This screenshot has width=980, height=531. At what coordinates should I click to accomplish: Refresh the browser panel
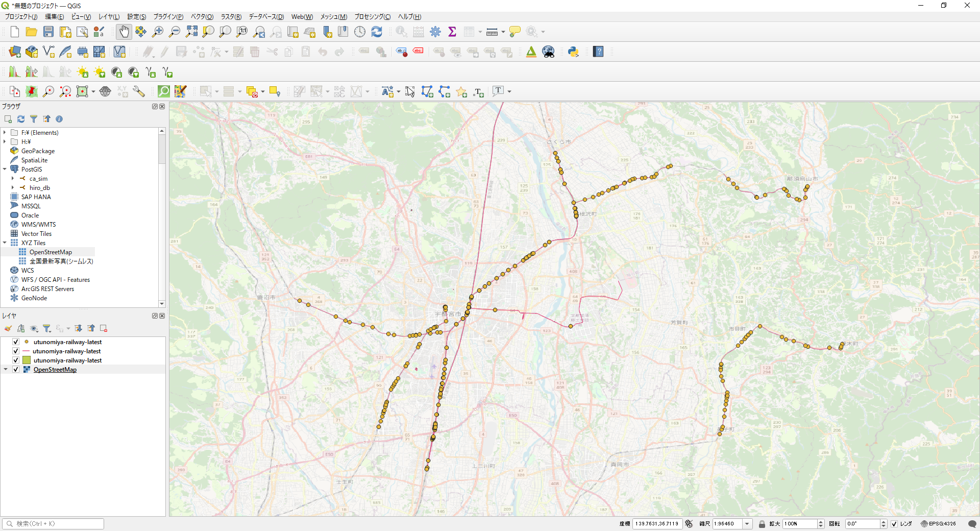(21, 119)
